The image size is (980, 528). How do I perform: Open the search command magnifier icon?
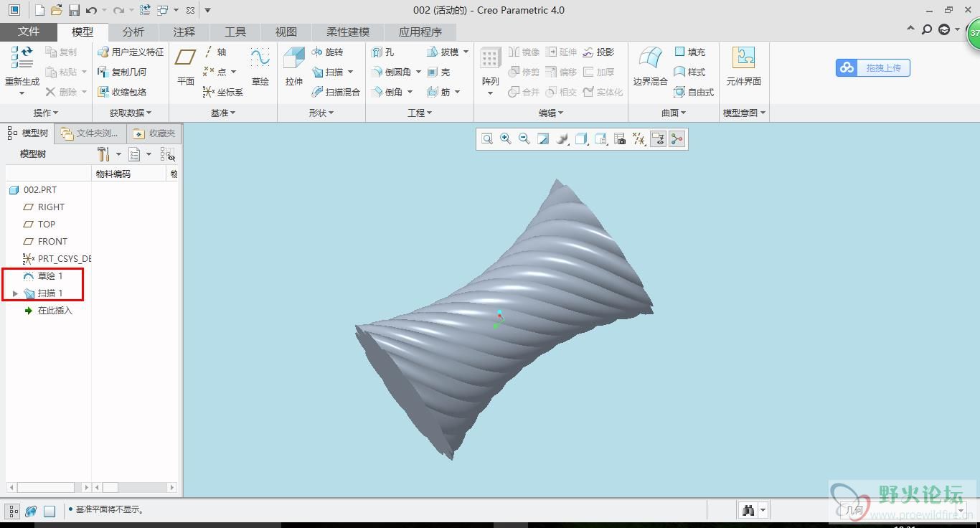[927, 29]
